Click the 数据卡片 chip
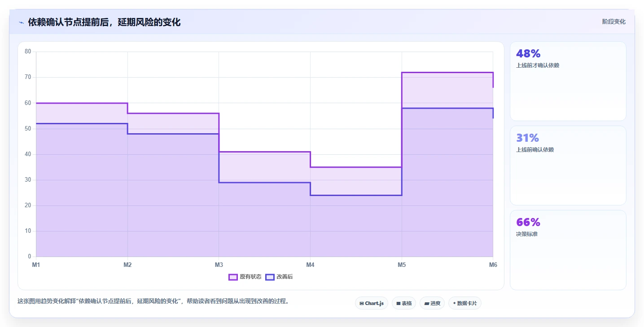Viewport: 644px width, 327px height. coord(465,303)
